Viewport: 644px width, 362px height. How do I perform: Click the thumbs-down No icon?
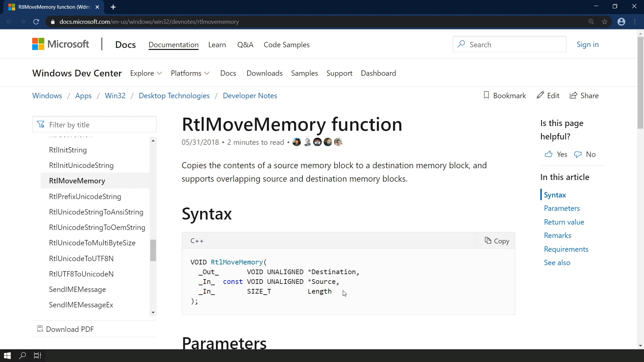pos(578,154)
